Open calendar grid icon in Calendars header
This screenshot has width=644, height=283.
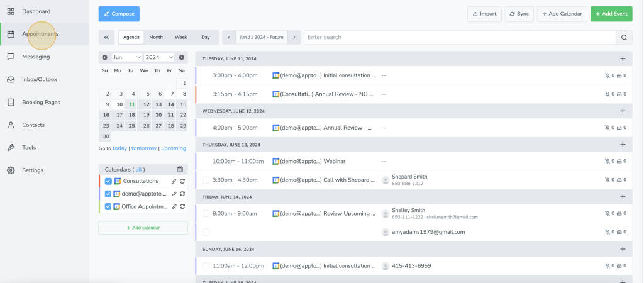point(180,169)
